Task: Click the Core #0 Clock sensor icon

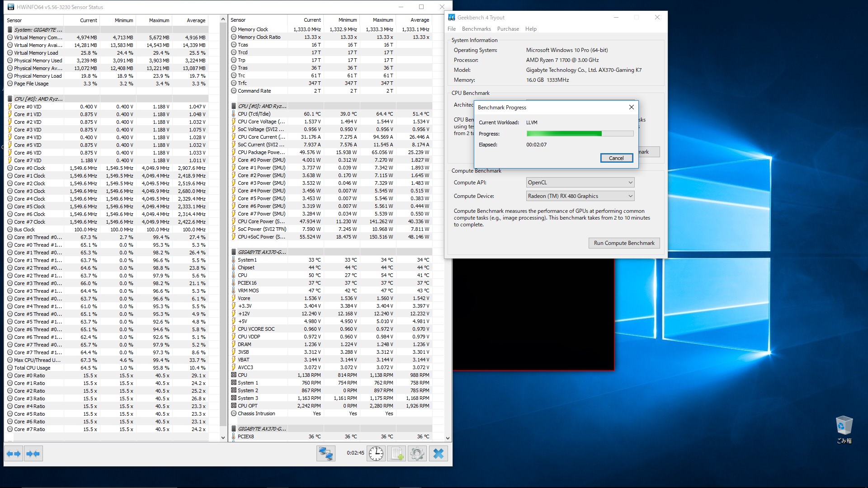Action: pyautogui.click(x=10, y=168)
